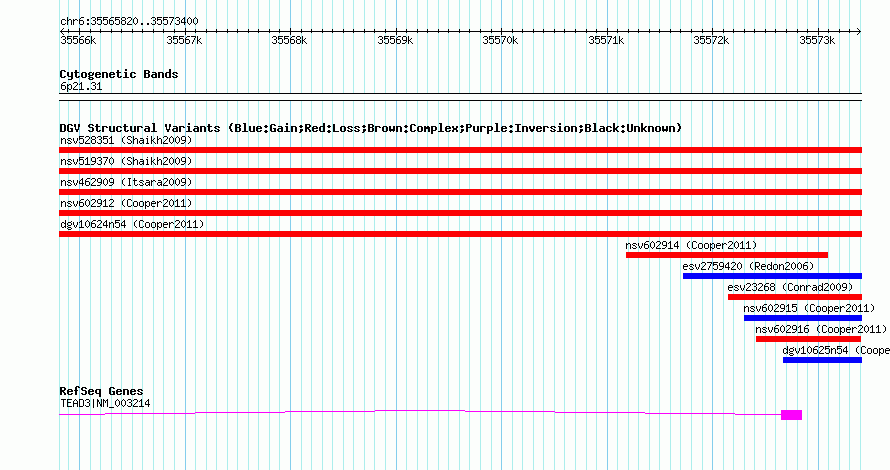Screen dimensions: 890x470
Task: Click the 35572k ruler tick label
Action: [711, 40]
